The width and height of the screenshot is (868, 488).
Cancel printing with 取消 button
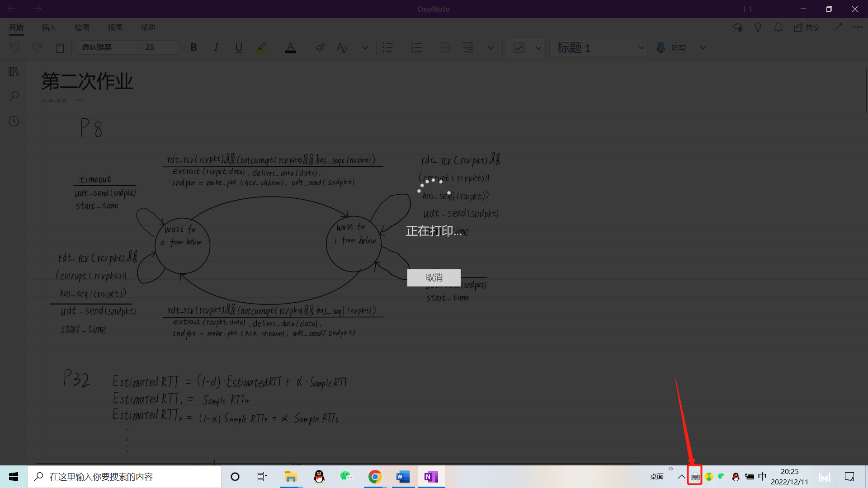click(x=434, y=277)
